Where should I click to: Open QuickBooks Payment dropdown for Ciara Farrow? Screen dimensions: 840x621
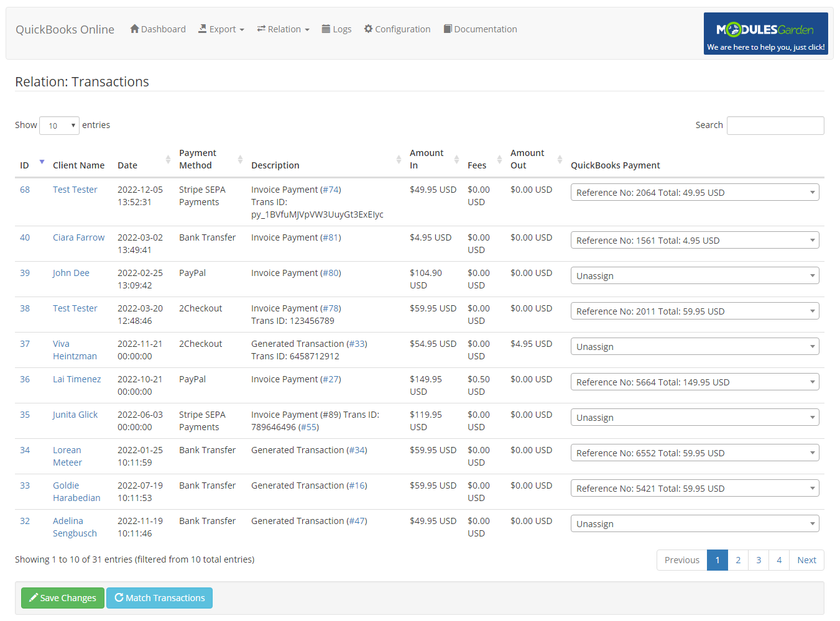[x=695, y=241]
